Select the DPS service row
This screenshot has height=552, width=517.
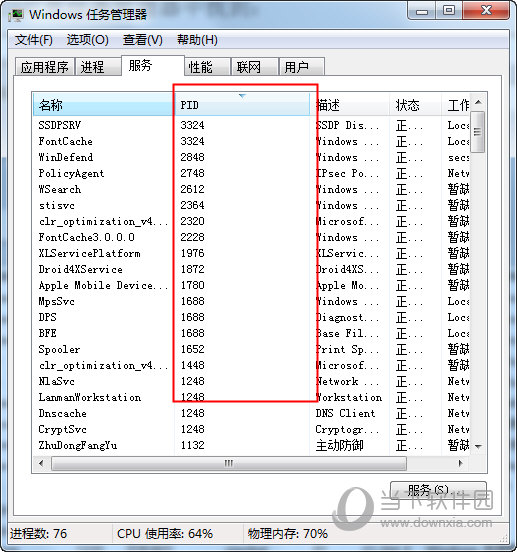[x=251, y=318]
